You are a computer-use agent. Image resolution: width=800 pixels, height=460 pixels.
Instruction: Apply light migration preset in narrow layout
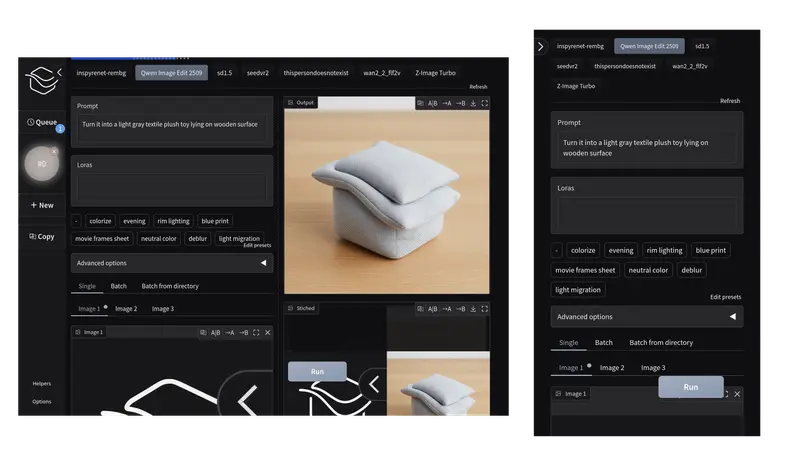(x=578, y=290)
